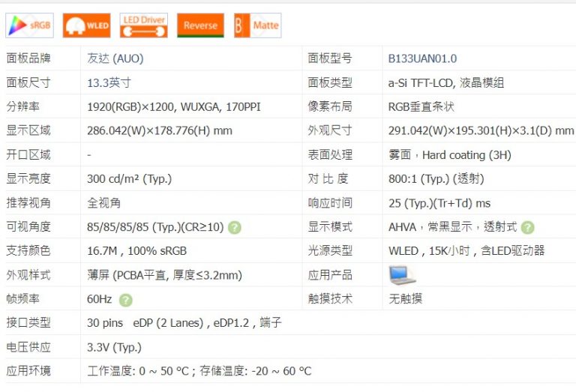Click the 外观样式 row label
576x392 pixels.
pyautogui.click(x=28, y=275)
